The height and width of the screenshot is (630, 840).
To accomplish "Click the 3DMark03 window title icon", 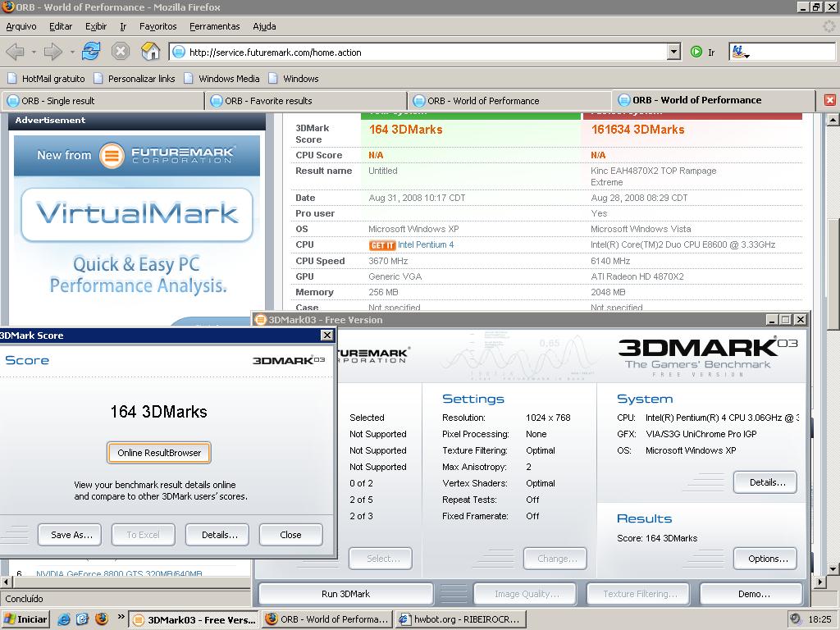I will coord(260,320).
